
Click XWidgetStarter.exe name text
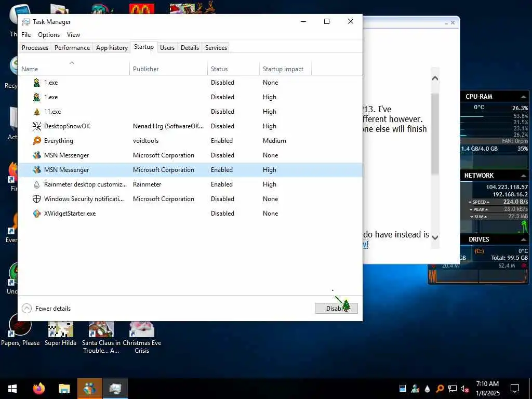(70, 214)
